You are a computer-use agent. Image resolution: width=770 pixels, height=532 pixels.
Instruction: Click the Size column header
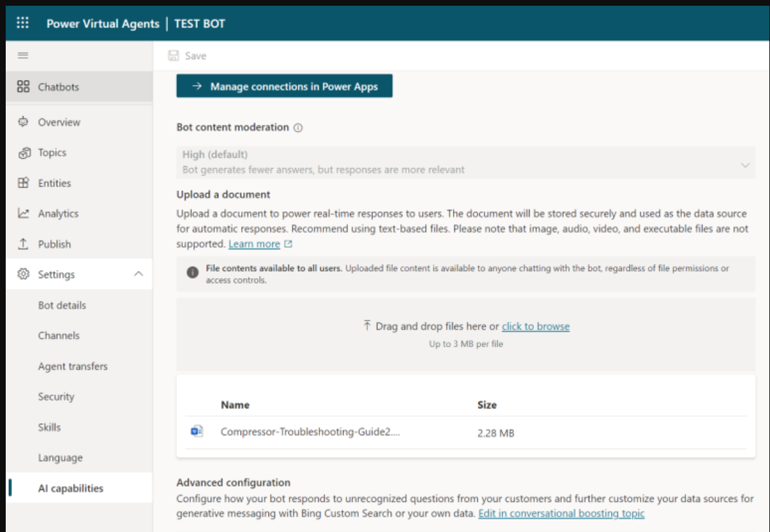(x=487, y=405)
